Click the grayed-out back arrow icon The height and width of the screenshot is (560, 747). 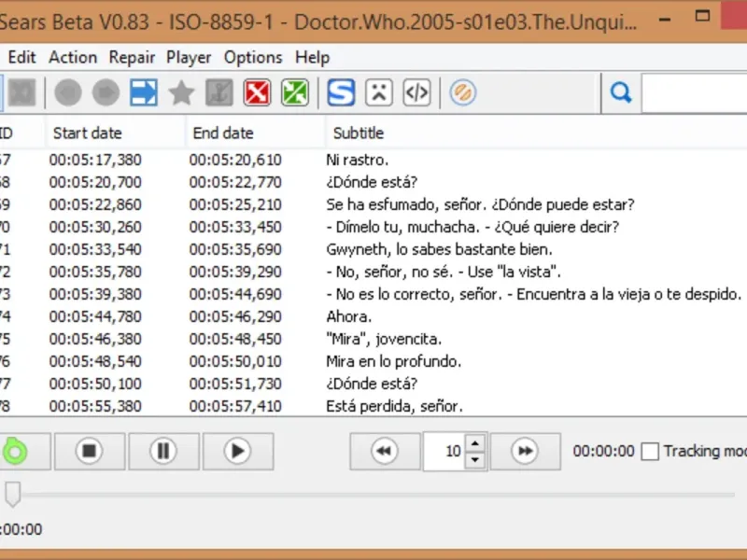[x=68, y=92]
